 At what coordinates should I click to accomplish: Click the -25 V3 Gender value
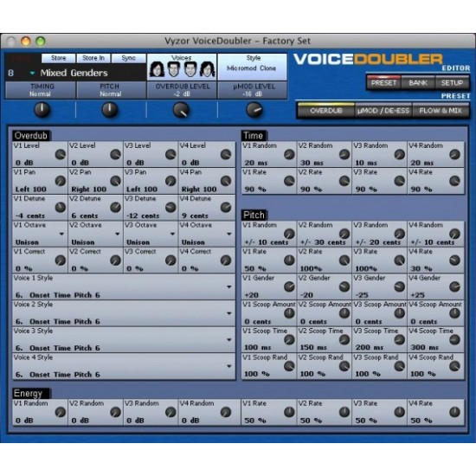coord(361,295)
